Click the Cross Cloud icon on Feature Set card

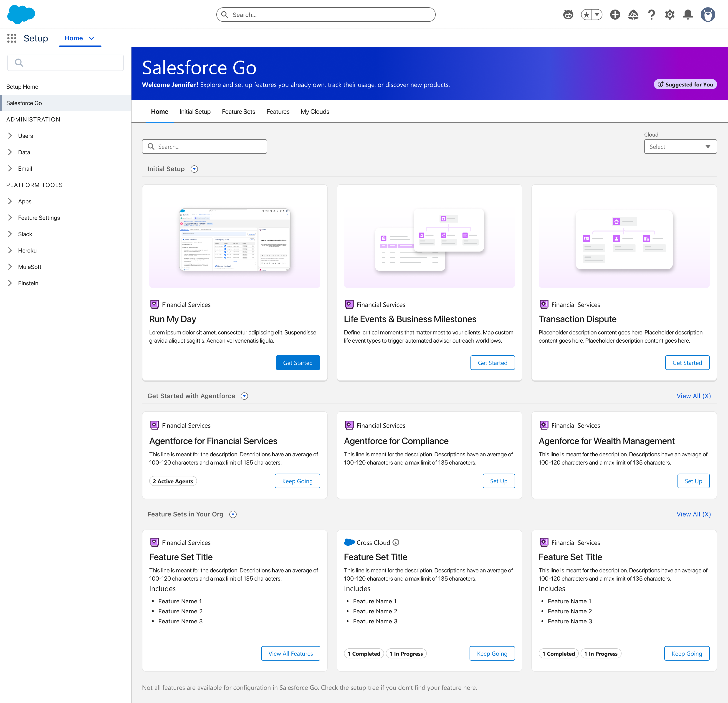[349, 543]
